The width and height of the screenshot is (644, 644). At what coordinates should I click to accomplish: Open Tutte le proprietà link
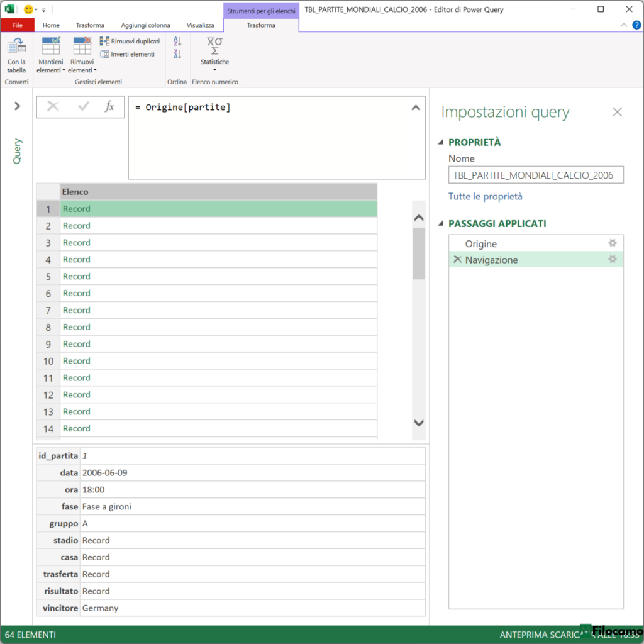pyautogui.click(x=485, y=196)
